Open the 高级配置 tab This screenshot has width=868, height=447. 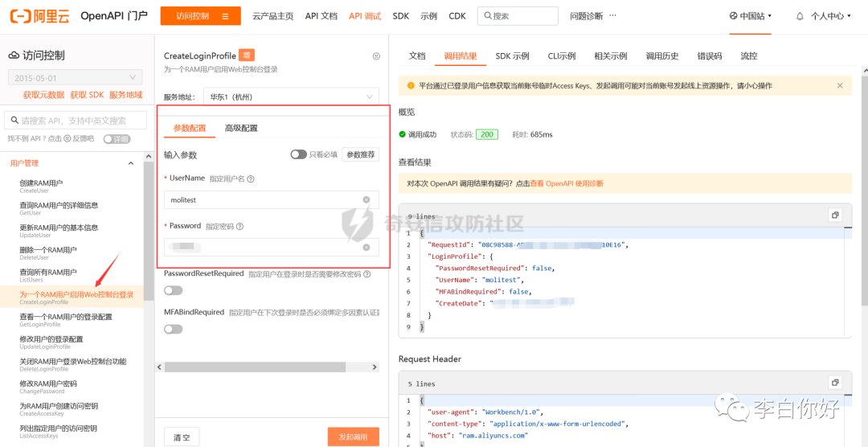pos(241,128)
